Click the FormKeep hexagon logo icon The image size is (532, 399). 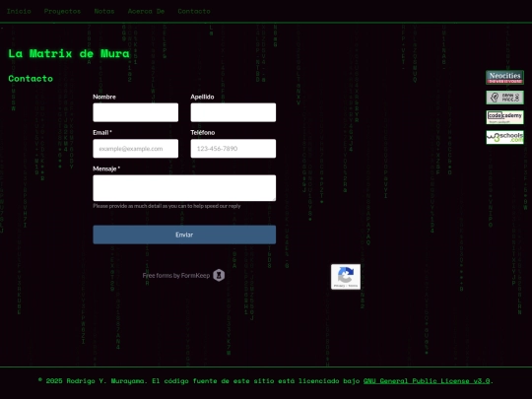point(219,275)
